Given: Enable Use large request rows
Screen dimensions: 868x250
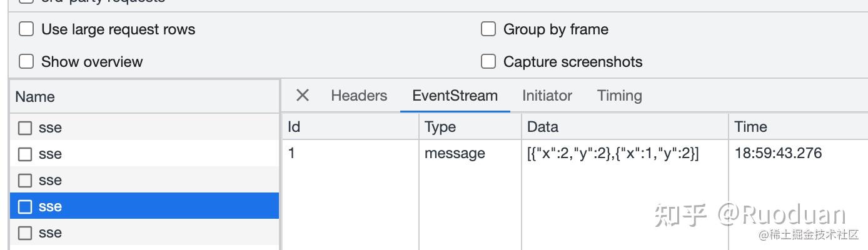Looking at the screenshot, I should (26, 29).
